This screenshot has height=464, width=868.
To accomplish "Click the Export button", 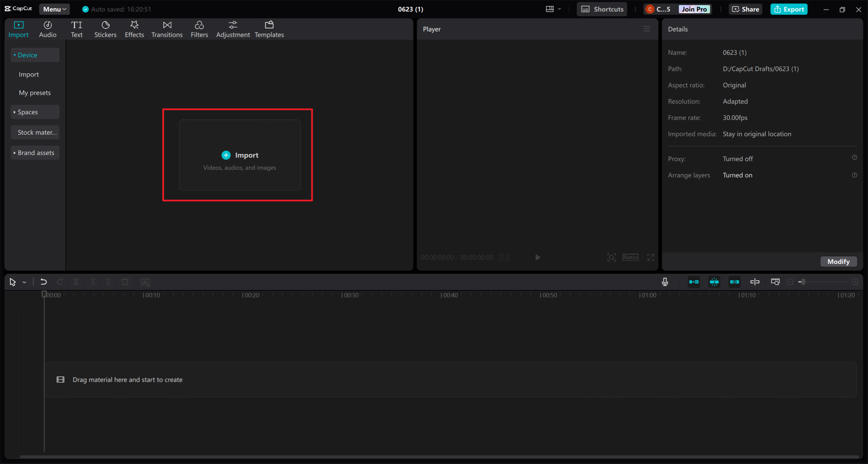I will pyautogui.click(x=789, y=9).
